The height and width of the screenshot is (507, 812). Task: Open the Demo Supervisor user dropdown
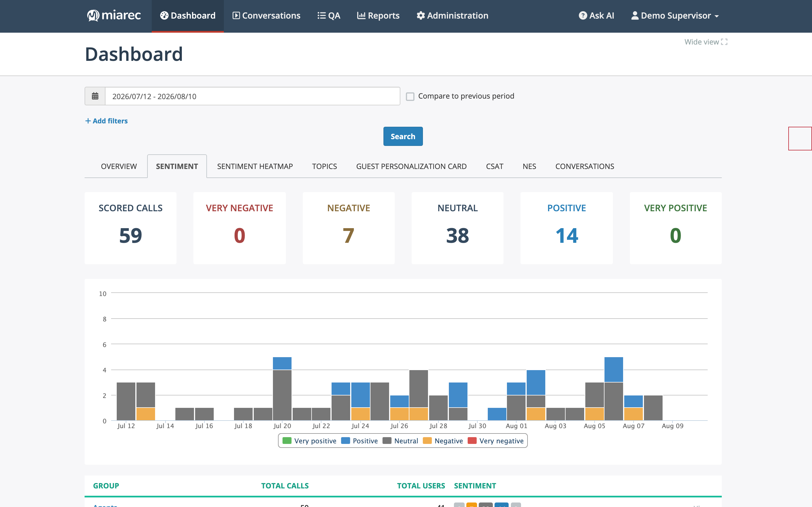tap(675, 15)
